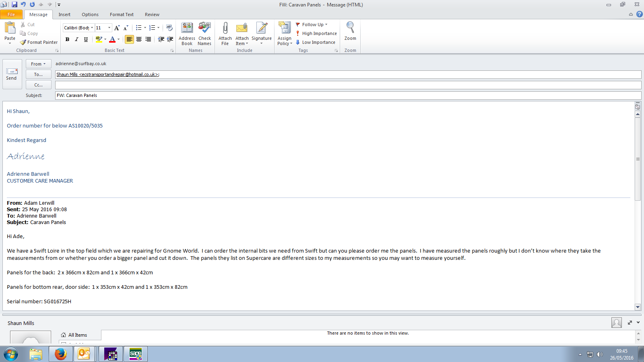
Task: Click the volume icon in system tray
Action: 599,354
